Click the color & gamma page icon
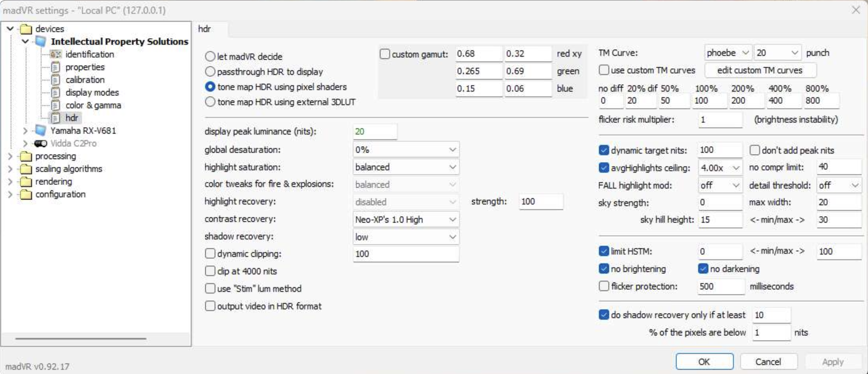This screenshot has width=868, height=374. [x=56, y=105]
